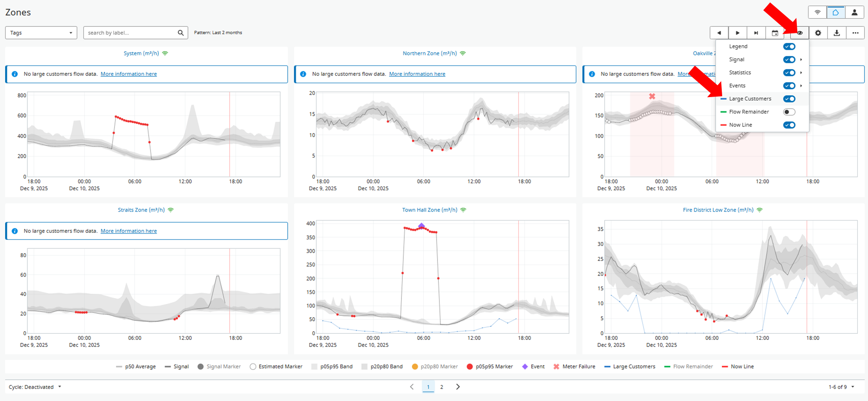
Task: Click the download export icon
Action: [x=837, y=33]
